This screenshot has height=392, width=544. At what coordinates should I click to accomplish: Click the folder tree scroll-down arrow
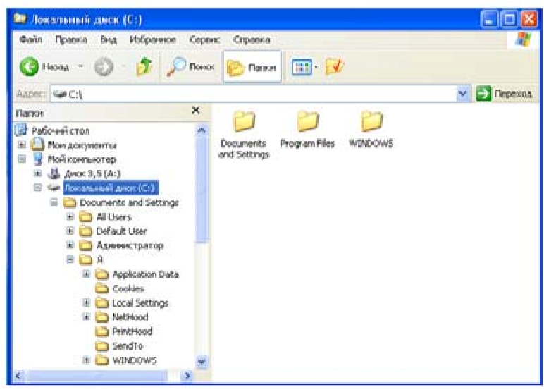tap(202, 361)
